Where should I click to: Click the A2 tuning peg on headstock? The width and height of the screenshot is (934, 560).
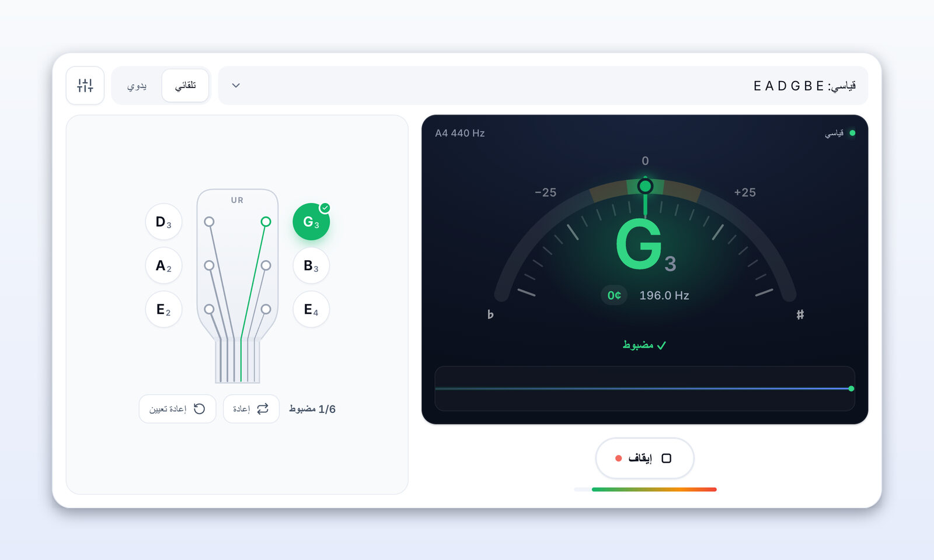pyautogui.click(x=209, y=265)
